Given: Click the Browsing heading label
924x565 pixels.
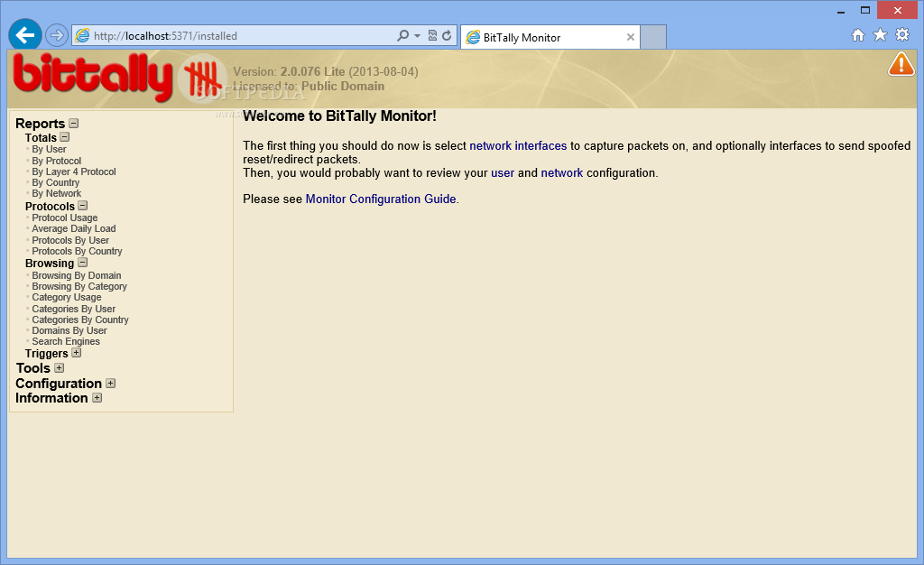Looking at the screenshot, I should click(x=50, y=264).
